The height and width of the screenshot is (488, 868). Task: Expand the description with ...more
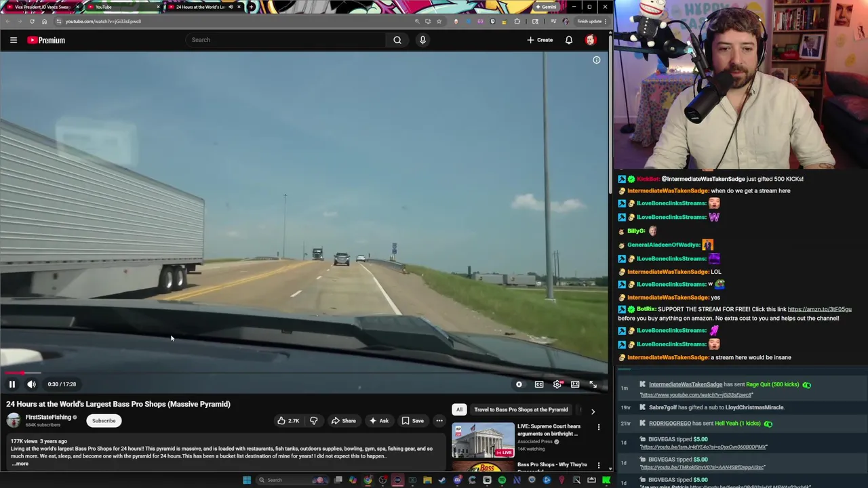click(x=22, y=464)
